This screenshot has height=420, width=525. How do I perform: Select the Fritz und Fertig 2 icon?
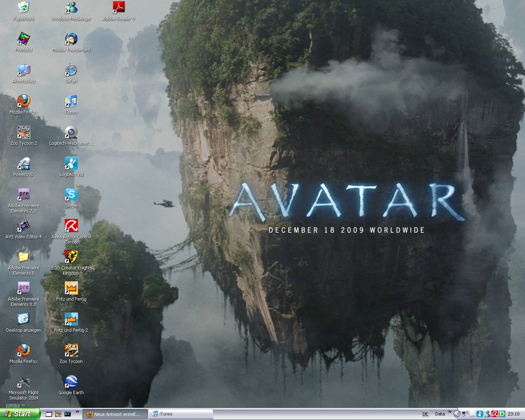71,323
